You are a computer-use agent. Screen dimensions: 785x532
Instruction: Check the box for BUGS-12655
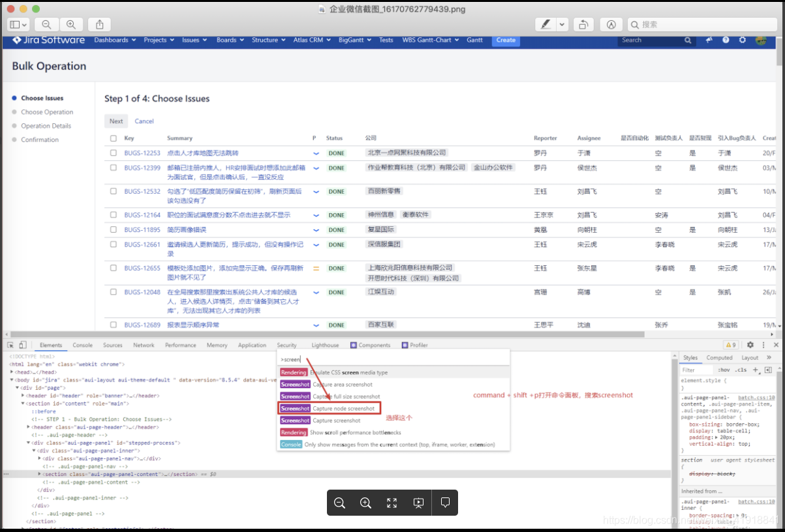[x=114, y=268]
